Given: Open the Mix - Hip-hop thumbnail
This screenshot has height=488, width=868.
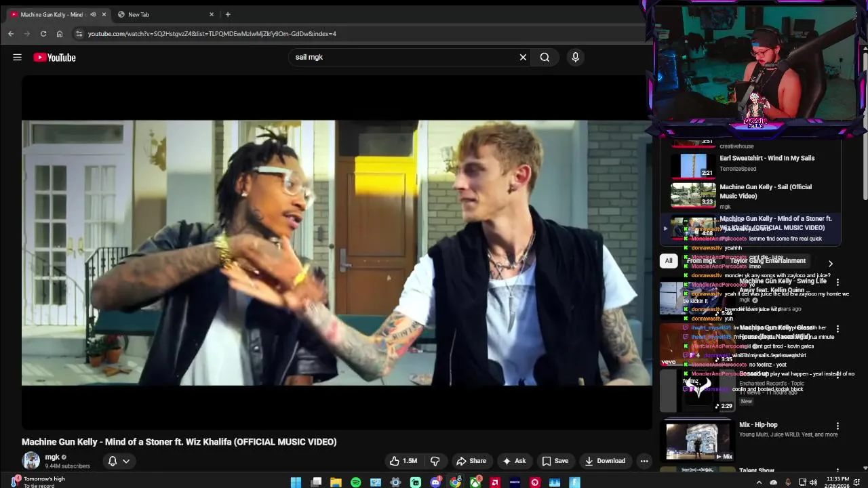Looking at the screenshot, I should pos(697,441).
